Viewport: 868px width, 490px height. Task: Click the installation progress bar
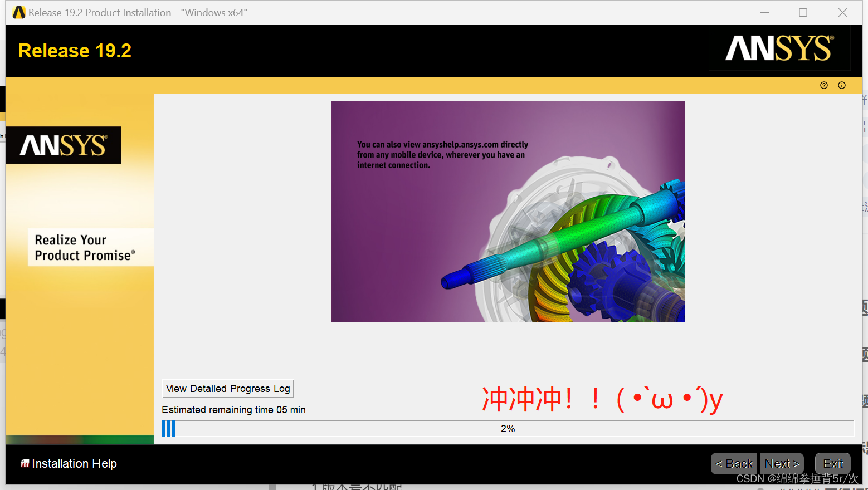pyautogui.click(x=508, y=428)
